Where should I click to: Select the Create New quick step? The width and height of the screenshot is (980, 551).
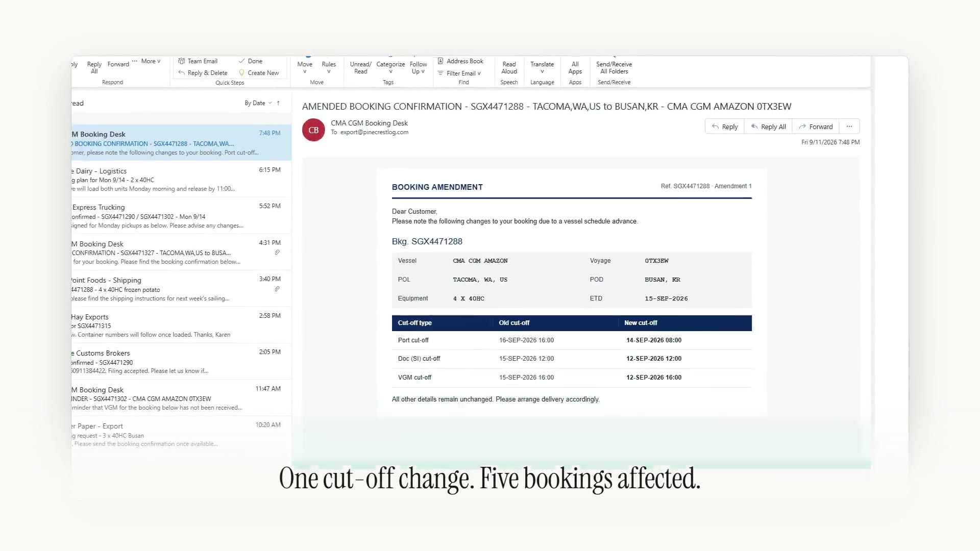[x=259, y=73]
